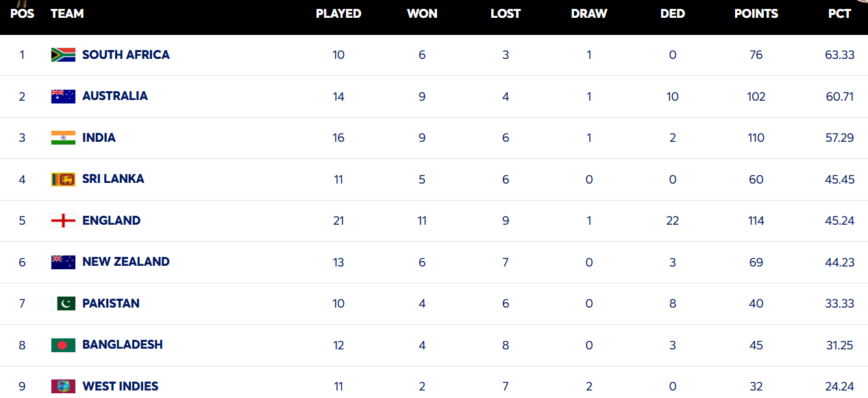
Task: Click the PLAYED column header
Action: pos(338,14)
